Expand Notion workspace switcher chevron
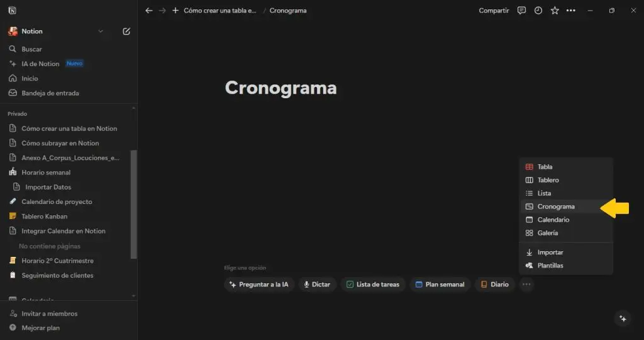644x340 pixels. coord(101,31)
